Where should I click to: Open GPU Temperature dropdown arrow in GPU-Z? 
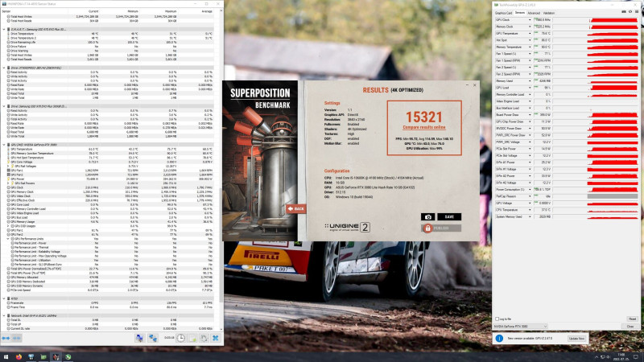530,33
